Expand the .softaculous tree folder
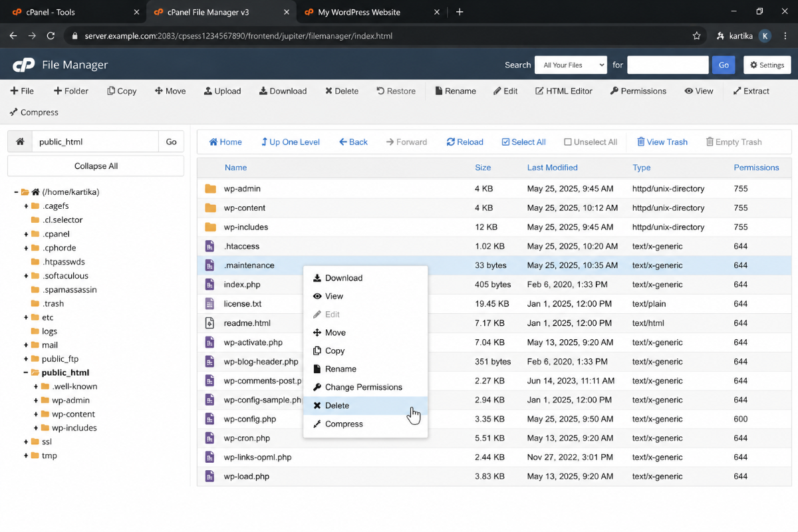The height and width of the screenshot is (532, 798). pyautogui.click(x=26, y=276)
